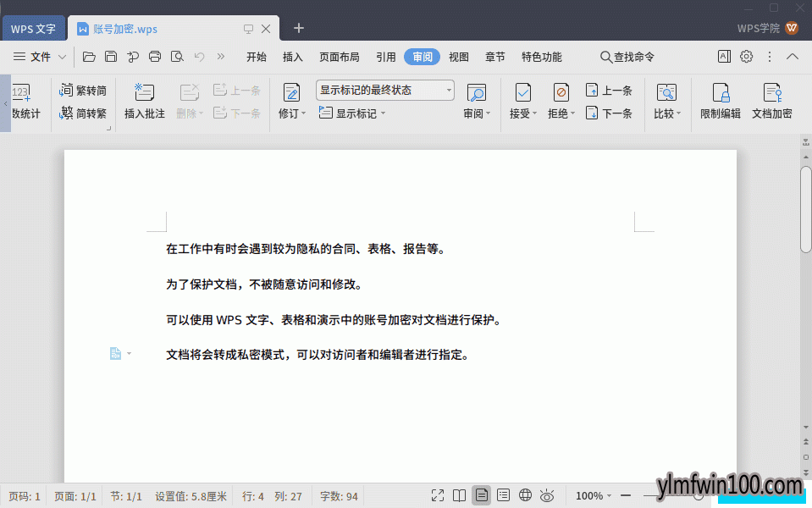Toggle full screen view in status bar
812x508 pixels.
click(438, 495)
